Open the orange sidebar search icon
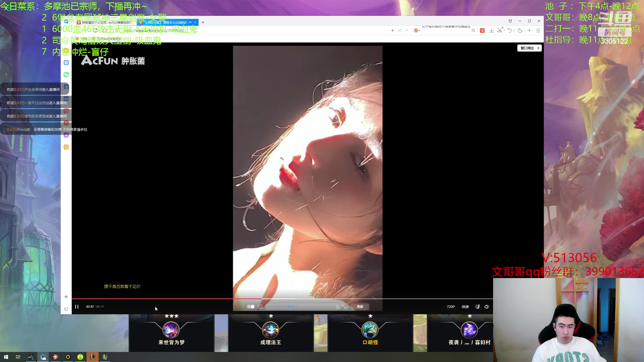Screen dimensions: 644x362 pyautogui.click(x=66, y=147)
